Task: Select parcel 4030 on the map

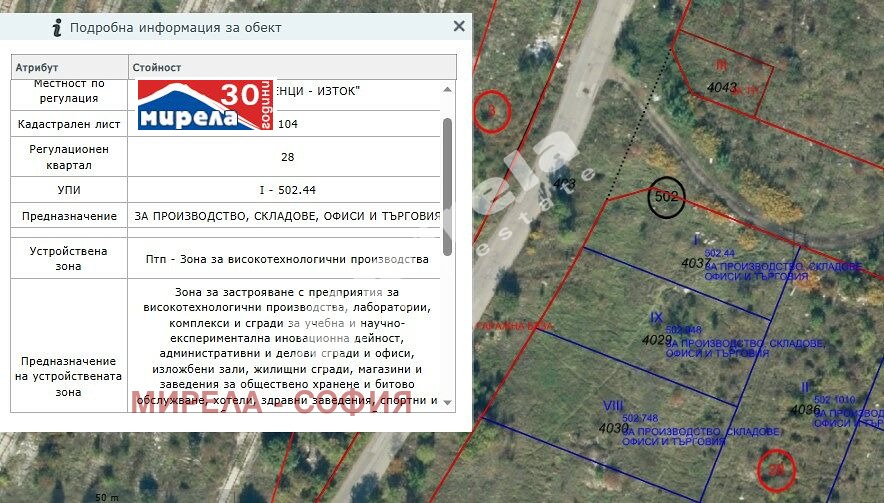Action: (x=613, y=428)
